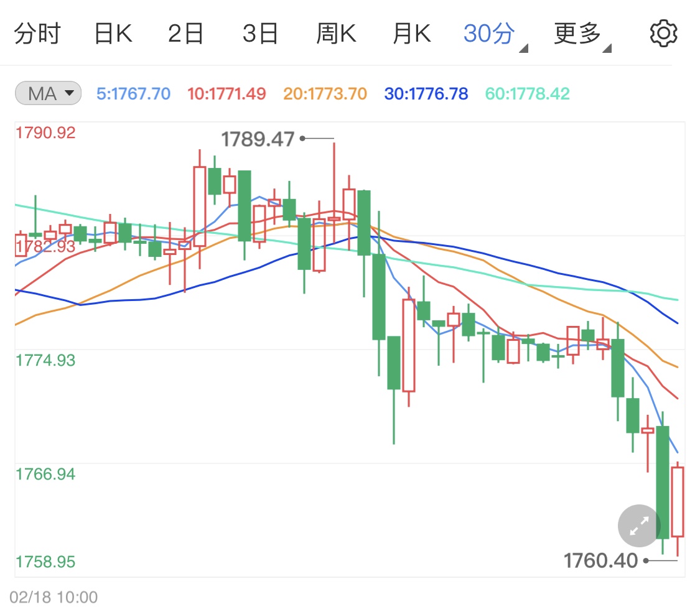The height and width of the screenshot is (612, 700).
Task: Switch to 月K monthly candlestick tab
Action: (x=412, y=34)
